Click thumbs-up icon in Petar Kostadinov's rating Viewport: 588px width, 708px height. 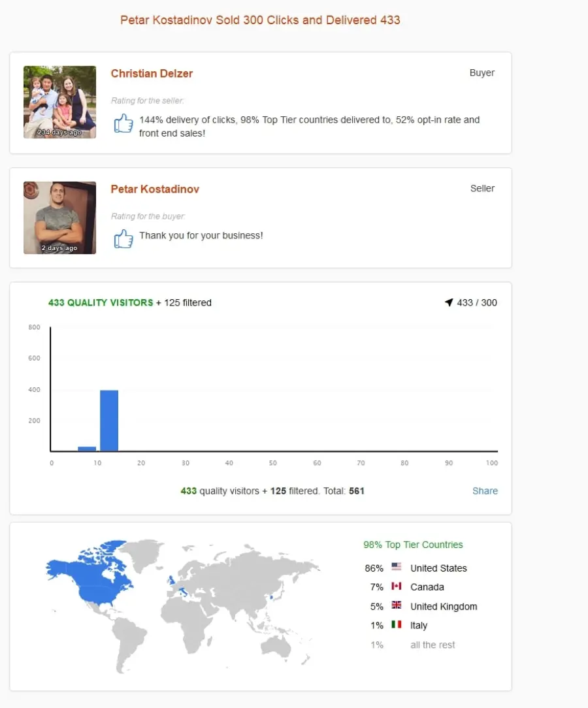pos(123,238)
